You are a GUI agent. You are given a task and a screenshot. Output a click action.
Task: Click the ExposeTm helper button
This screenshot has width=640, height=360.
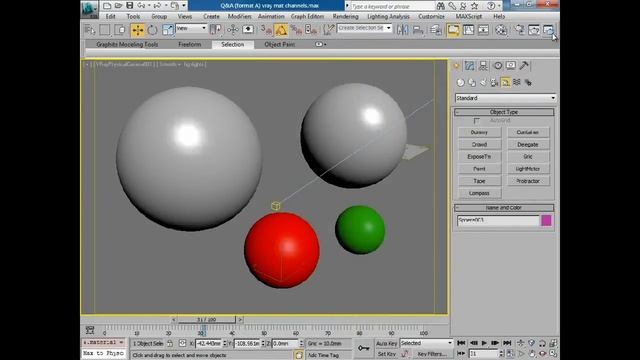pos(479,157)
